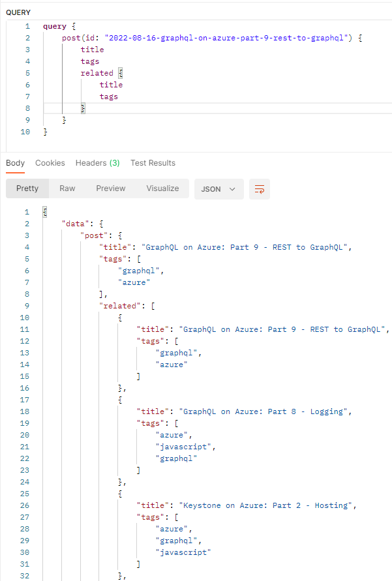Open the Test Results tab
Screen dimensions: 392x581
pos(153,163)
